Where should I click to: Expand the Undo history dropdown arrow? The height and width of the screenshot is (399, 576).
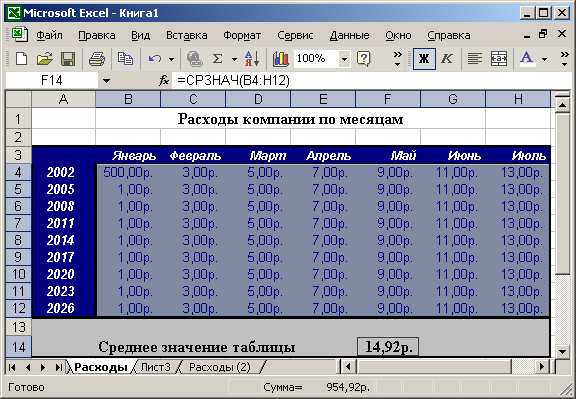coord(171,59)
